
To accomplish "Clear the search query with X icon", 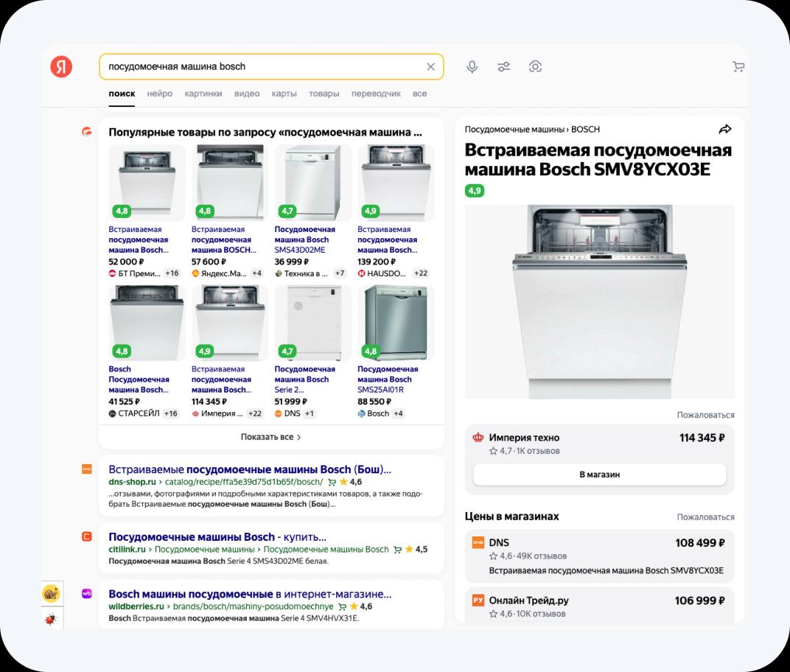I will (431, 66).
